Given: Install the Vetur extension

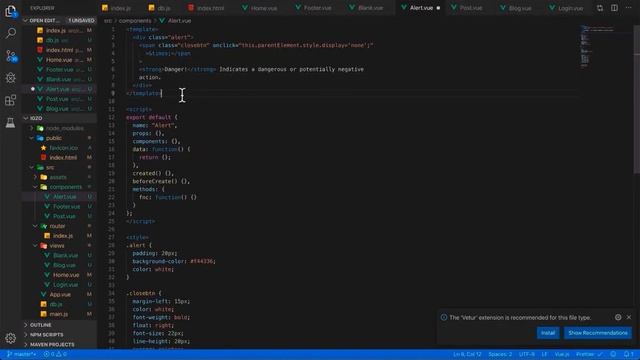Looking at the screenshot, I should [x=548, y=333].
